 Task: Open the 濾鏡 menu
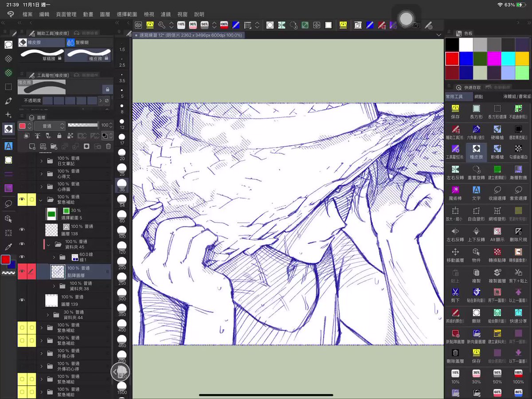(x=166, y=14)
